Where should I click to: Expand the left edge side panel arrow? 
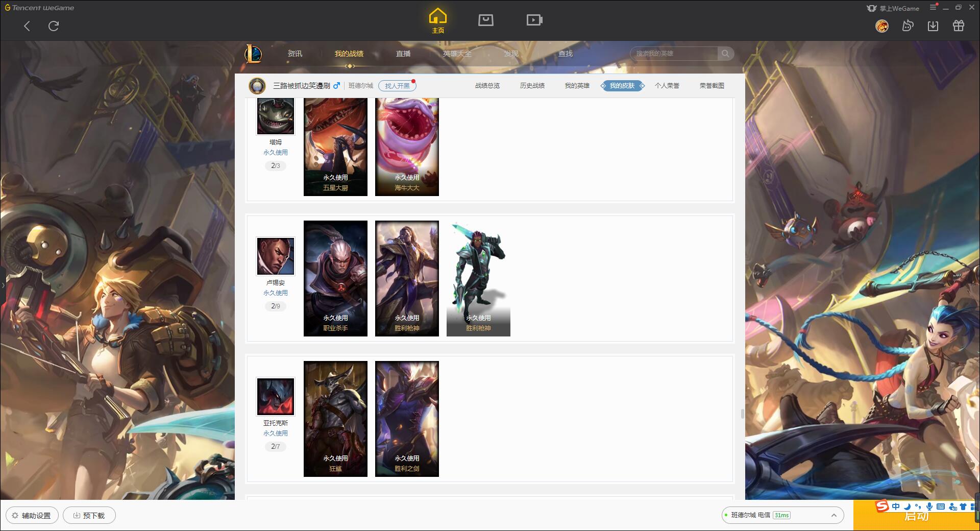point(3,285)
